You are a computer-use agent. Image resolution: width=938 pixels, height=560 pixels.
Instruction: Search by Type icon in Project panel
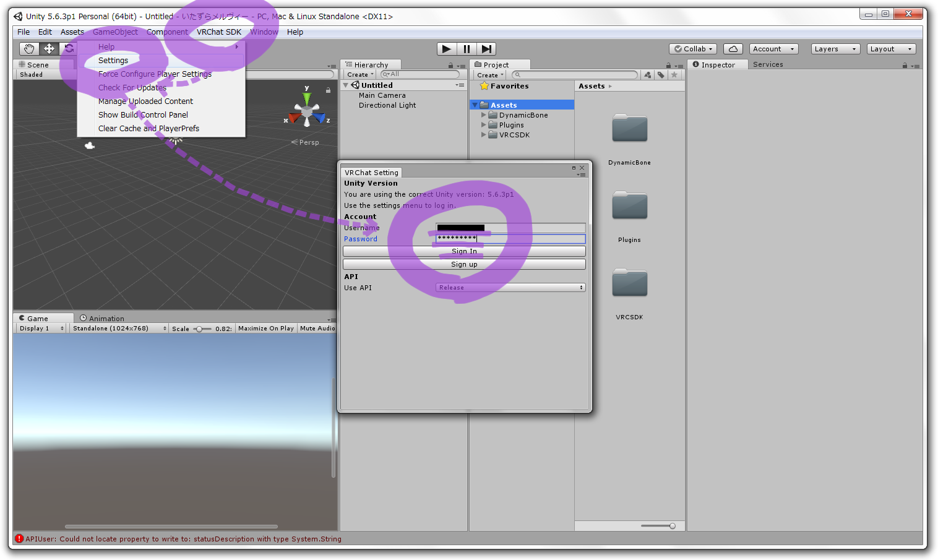pos(647,75)
